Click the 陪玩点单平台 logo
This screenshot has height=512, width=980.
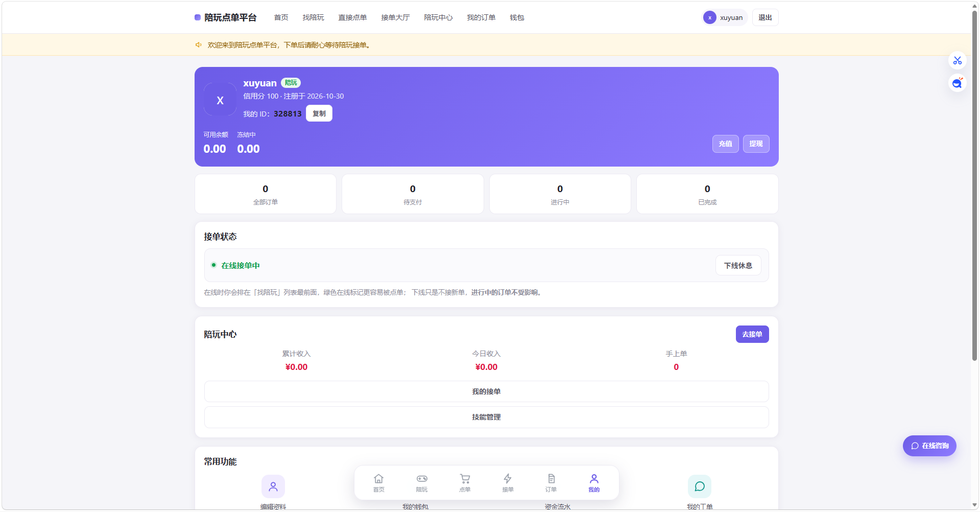point(226,17)
